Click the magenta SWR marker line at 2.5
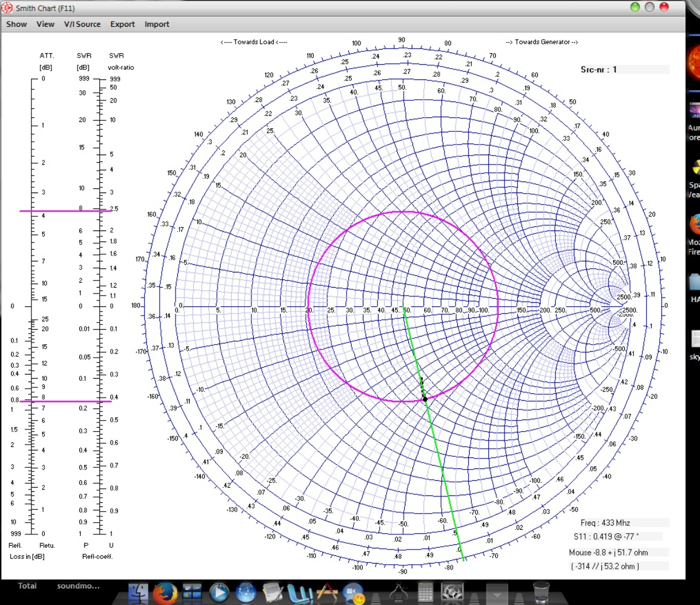 click(65, 211)
